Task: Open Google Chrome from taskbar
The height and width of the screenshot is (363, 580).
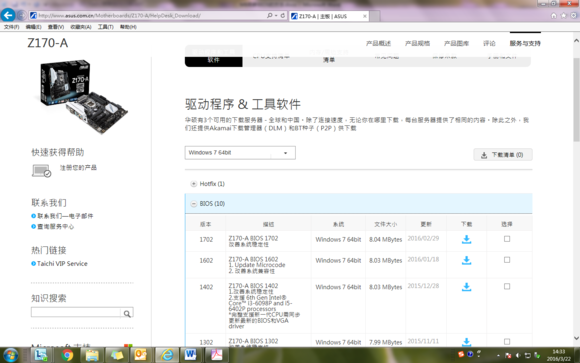Action: coord(67,355)
